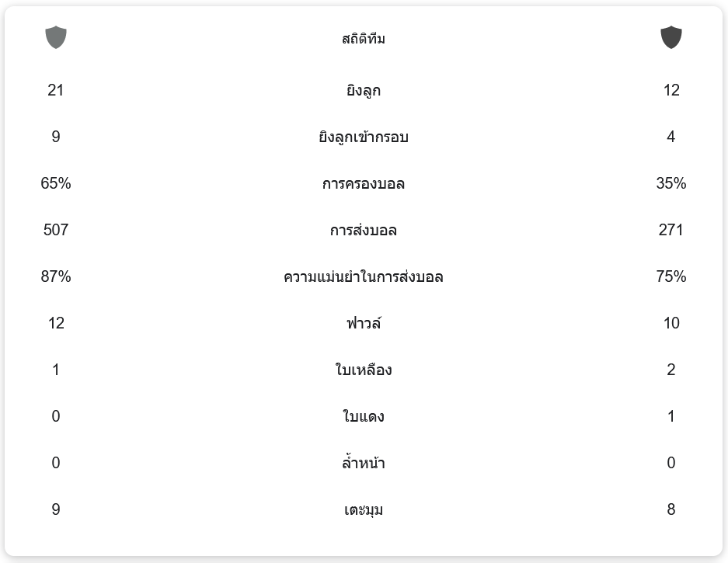Click the ความแม่นยำในการส่งบอล stat label

click(x=364, y=277)
